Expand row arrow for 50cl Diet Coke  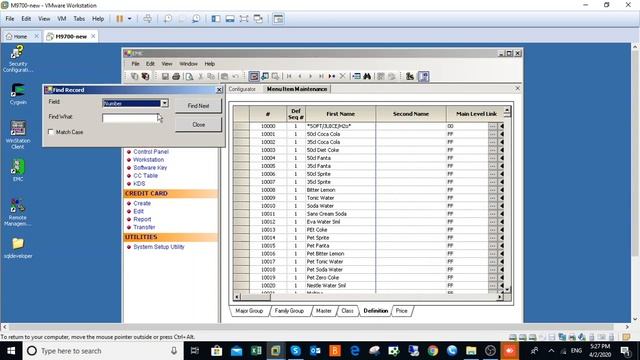coord(501,150)
